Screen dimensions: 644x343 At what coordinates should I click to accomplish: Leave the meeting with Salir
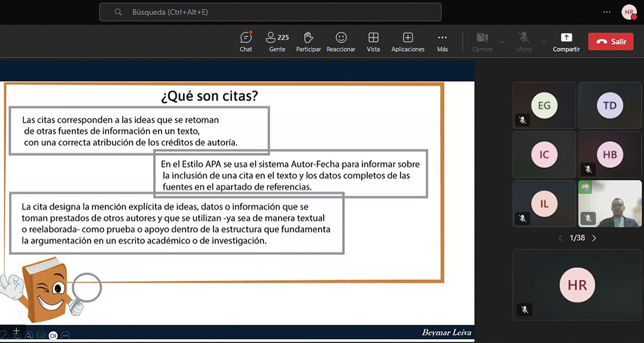(x=611, y=42)
